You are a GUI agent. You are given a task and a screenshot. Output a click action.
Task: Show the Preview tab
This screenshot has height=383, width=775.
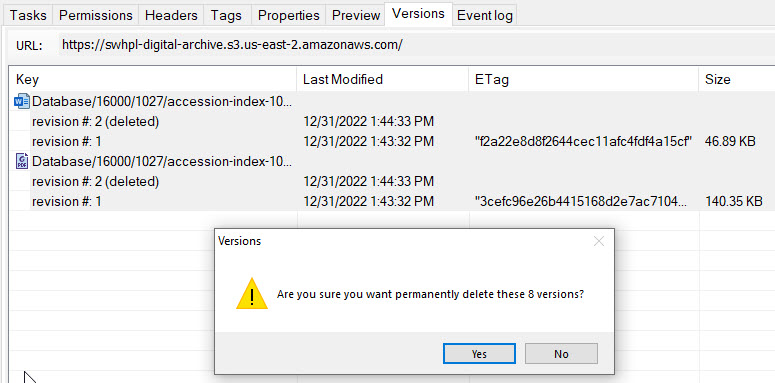pos(355,15)
